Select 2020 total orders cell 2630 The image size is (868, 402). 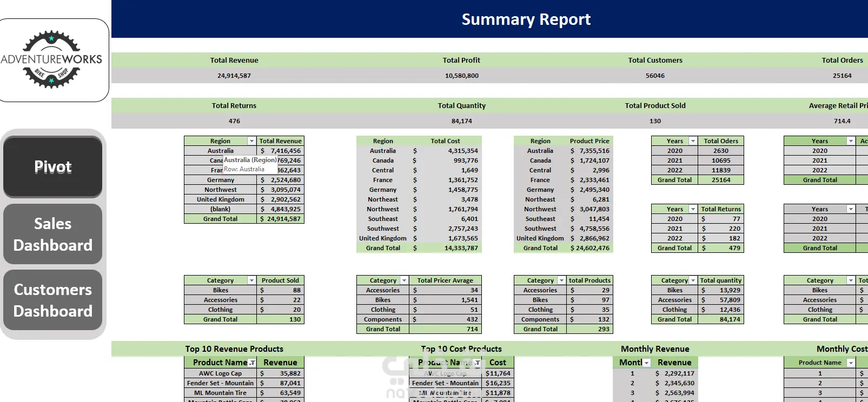tap(721, 151)
